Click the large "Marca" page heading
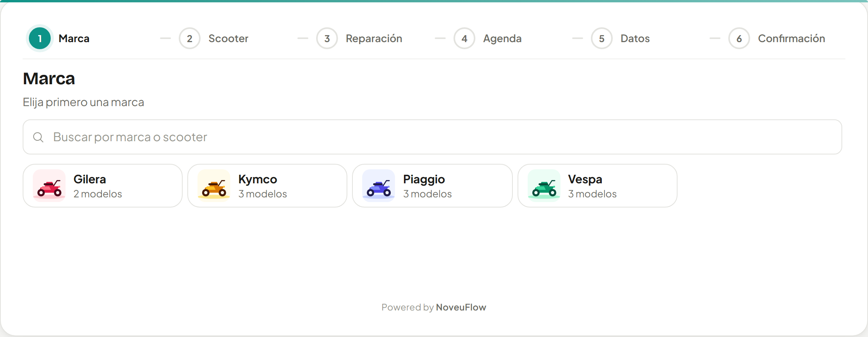868x337 pixels. point(49,79)
